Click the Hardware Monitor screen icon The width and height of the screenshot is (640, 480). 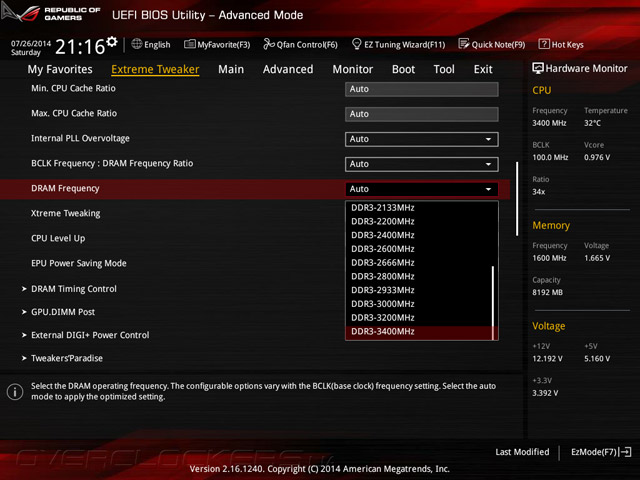point(538,69)
